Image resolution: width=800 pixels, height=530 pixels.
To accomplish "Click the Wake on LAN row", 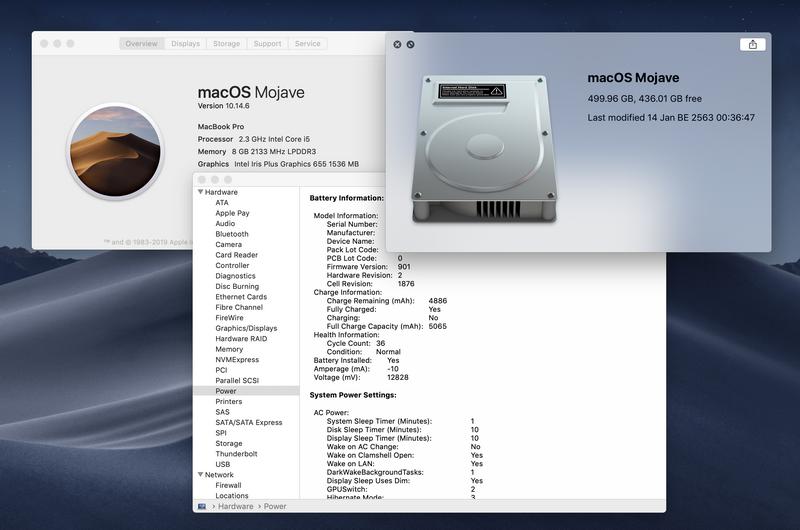I will pyautogui.click(x=405, y=464).
